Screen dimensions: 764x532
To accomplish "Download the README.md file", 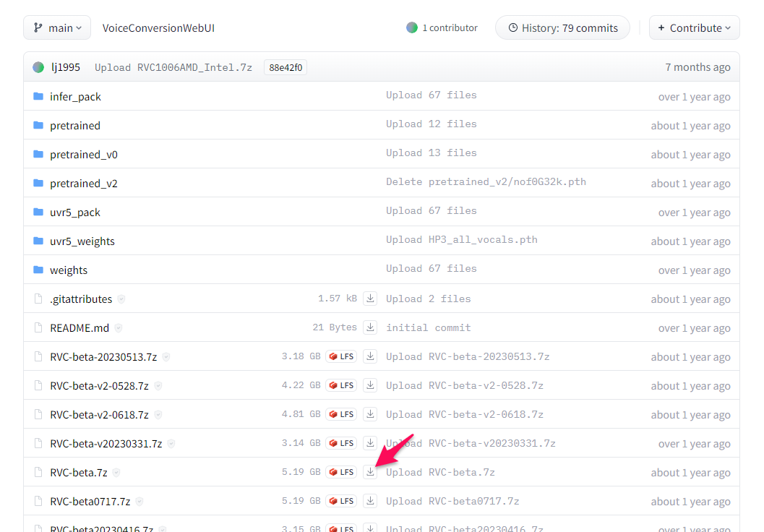I will pyautogui.click(x=370, y=327).
